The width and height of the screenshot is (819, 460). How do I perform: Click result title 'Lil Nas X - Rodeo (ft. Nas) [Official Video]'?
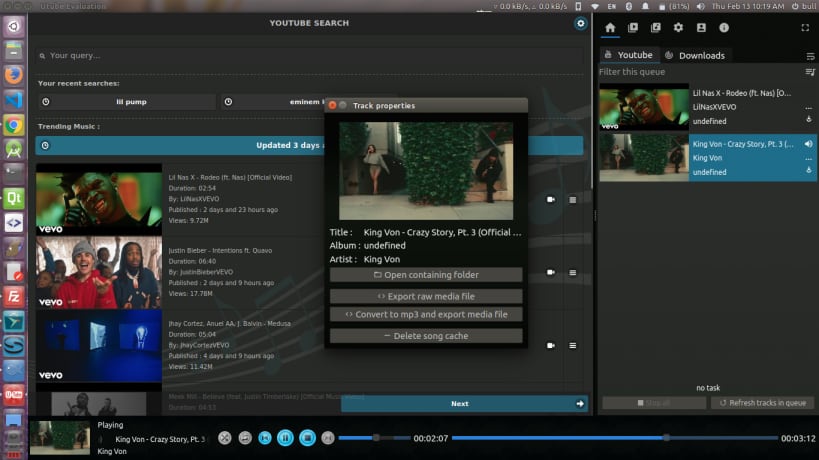(x=230, y=178)
